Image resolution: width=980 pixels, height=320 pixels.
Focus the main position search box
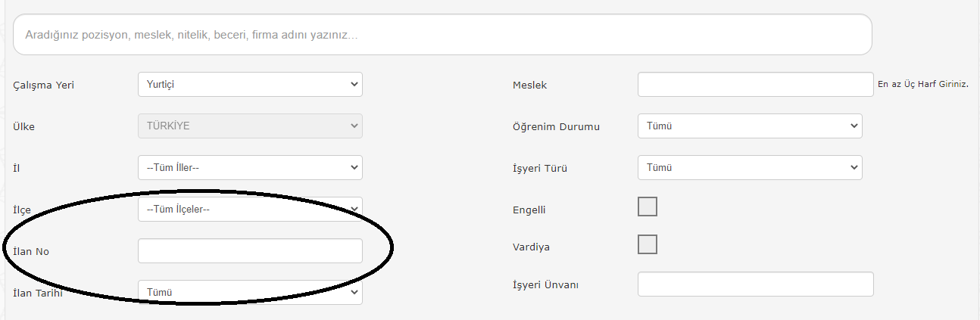click(x=442, y=35)
